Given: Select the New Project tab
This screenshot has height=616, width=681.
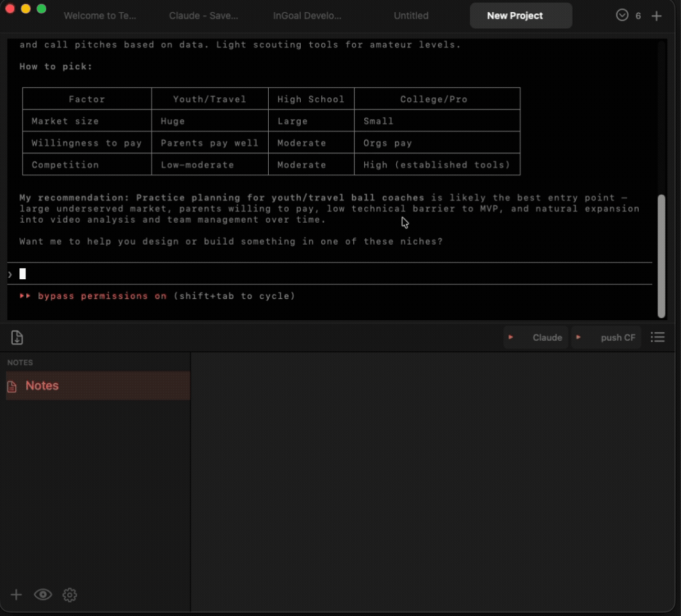Looking at the screenshot, I should 521,15.
